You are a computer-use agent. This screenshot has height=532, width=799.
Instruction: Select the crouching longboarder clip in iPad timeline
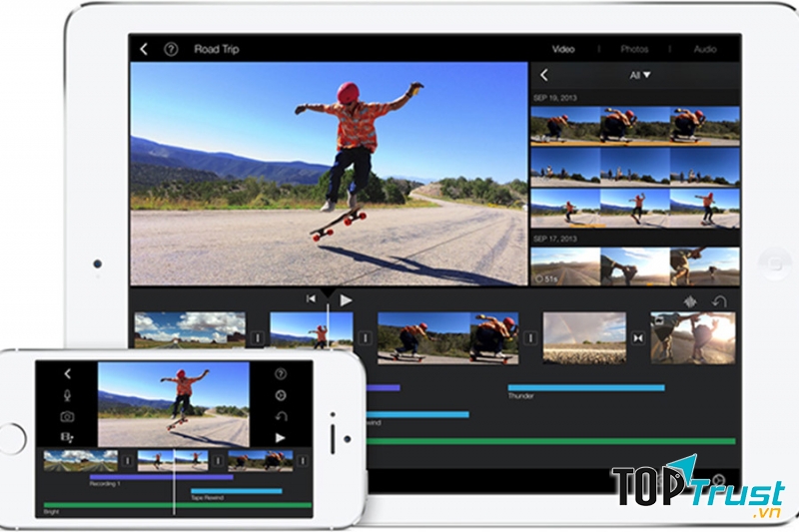coord(447,338)
